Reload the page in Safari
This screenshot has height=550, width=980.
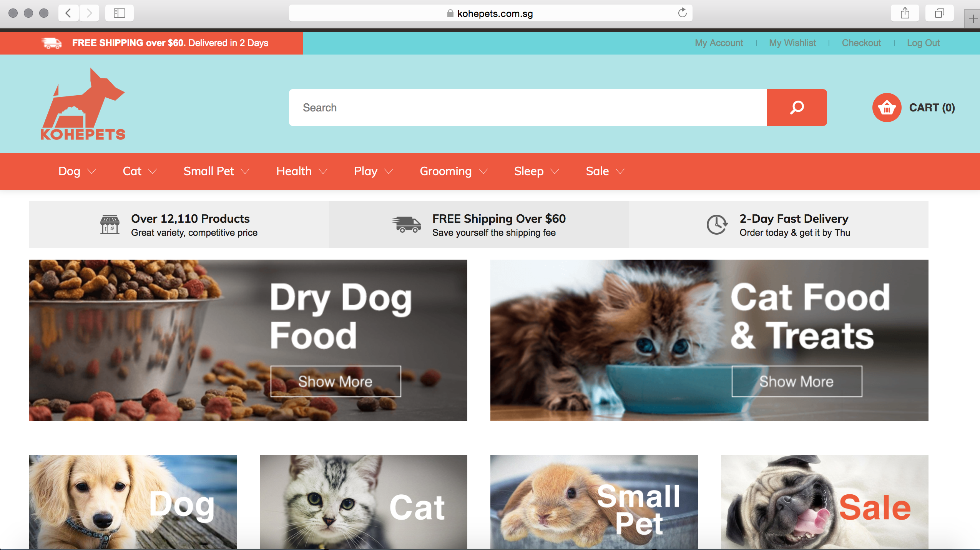click(x=682, y=13)
